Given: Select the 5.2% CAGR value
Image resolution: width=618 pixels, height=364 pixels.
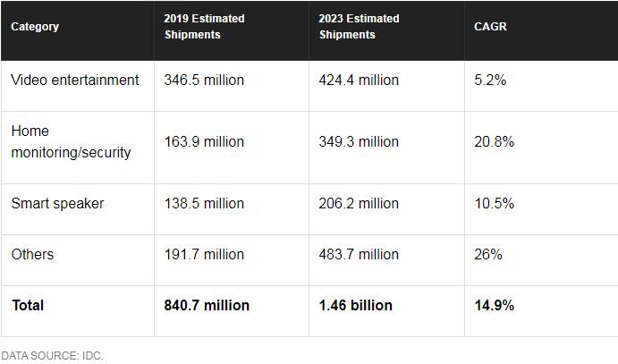Looking at the screenshot, I should point(490,80).
